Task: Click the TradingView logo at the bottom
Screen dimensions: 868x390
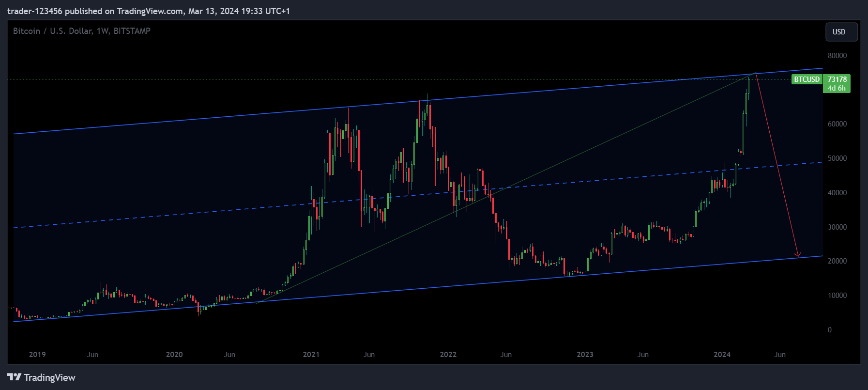Action: (42, 377)
